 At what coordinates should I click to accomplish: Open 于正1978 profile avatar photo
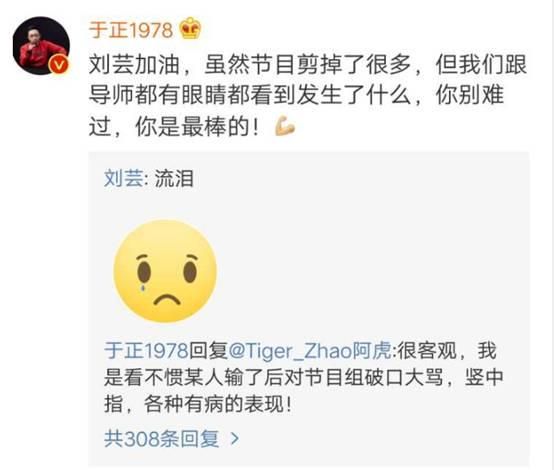41,45
